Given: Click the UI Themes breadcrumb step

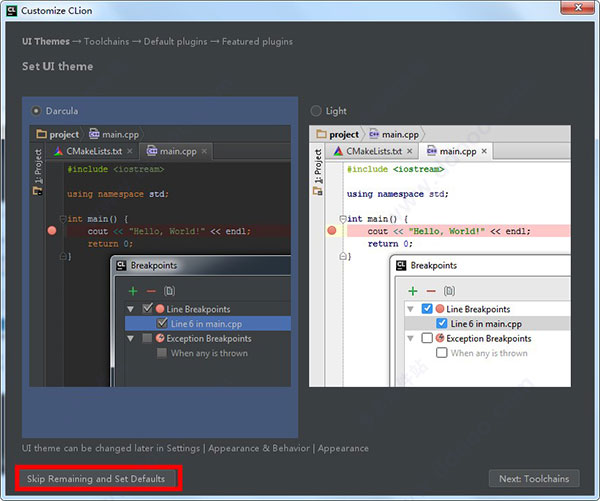Looking at the screenshot, I should coord(46,42).
